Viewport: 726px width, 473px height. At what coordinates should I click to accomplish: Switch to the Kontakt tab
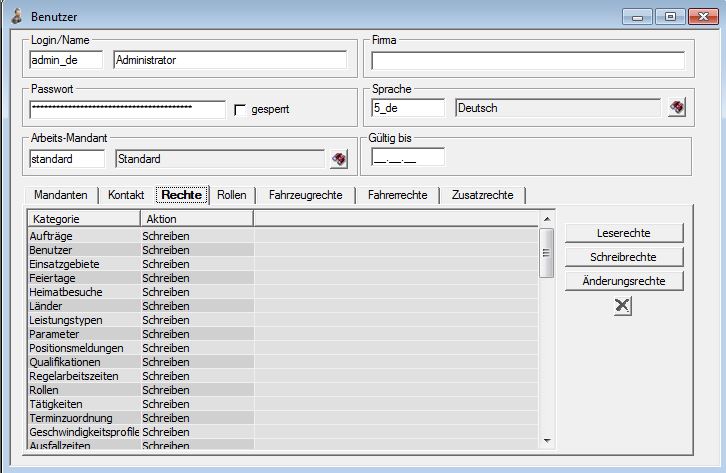tap(126, 195)
